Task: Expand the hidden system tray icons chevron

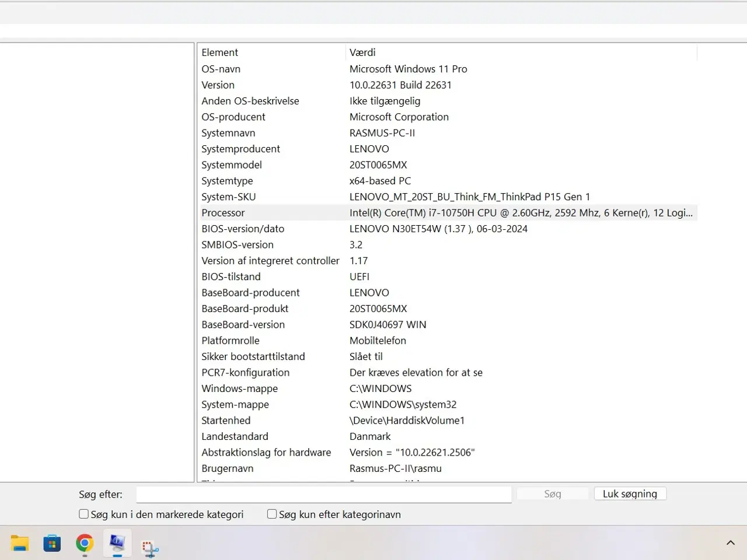Action: 730,542
